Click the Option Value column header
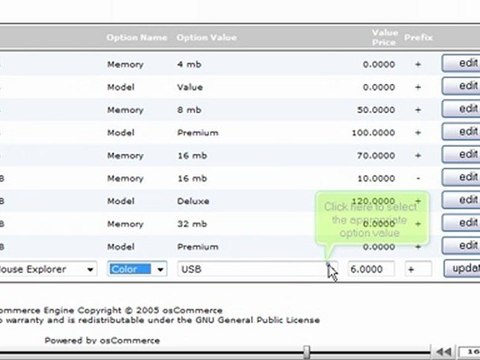The height and width of the screenshot is (360, 480). [207, 37]
